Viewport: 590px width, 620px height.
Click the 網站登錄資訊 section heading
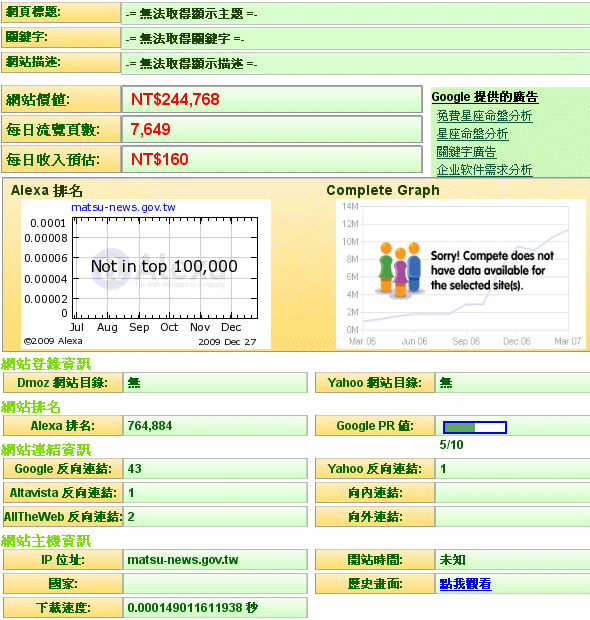click(x=46, y=364)
